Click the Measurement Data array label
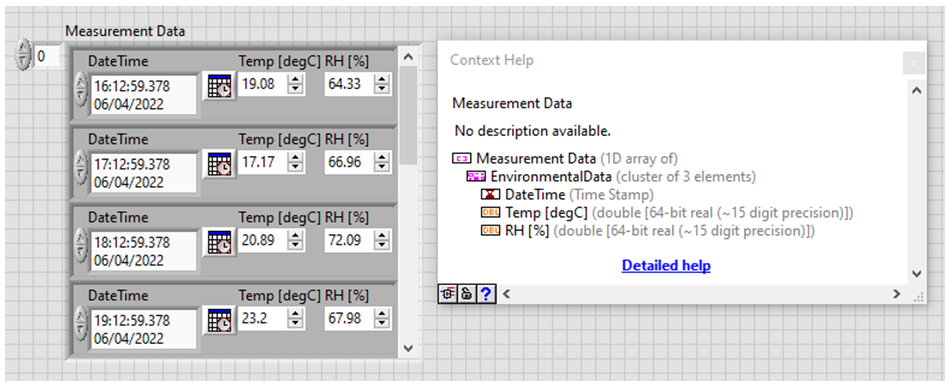This screenshot has height=386, width=952. coord(125,31)
